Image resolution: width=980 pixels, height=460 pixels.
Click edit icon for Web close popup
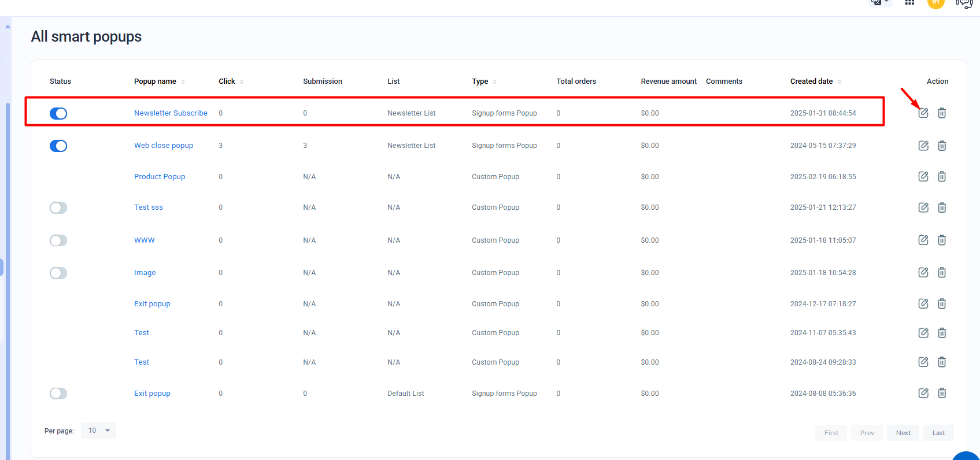click(x=923, y=146)
